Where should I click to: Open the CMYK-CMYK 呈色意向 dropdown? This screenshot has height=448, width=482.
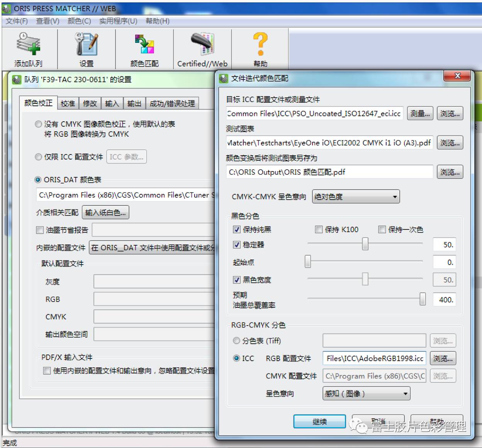pyautogui.click(x=356, y=197)
